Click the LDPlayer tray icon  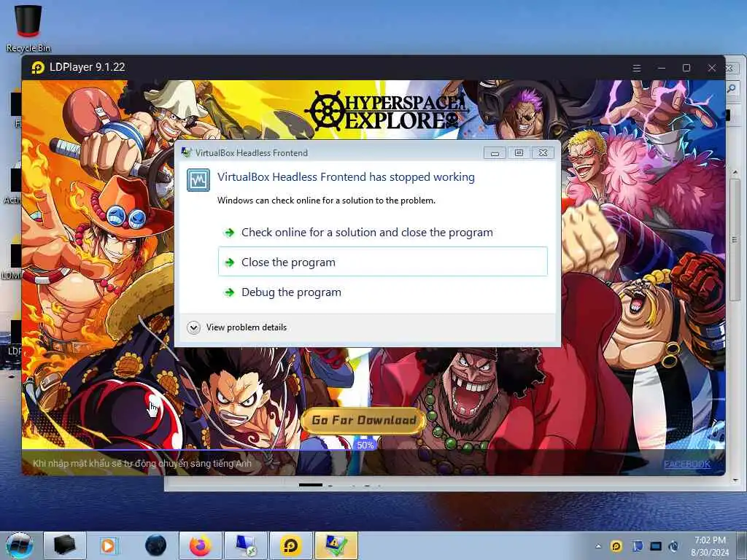click(x=616, y=546)
